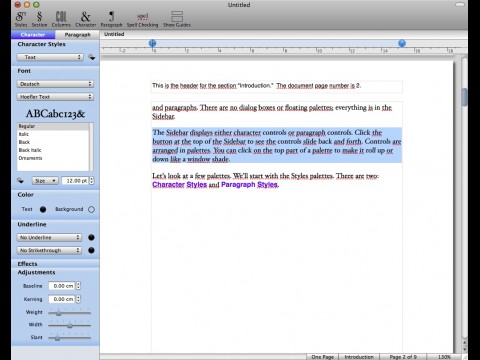Open the Character toolbar item
This screenshot has height=360, width=480.
tap(86, 19)
